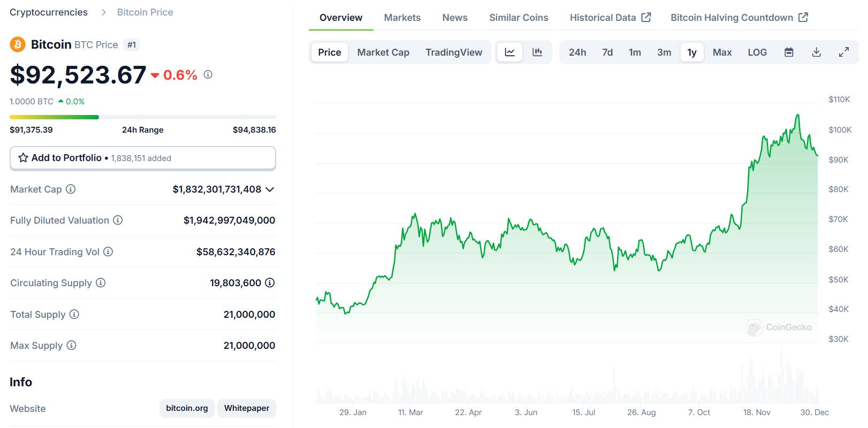This screenshot has height=428, width=868.
Task: Click the 30. Dec date label
Action: coord(814,412)
